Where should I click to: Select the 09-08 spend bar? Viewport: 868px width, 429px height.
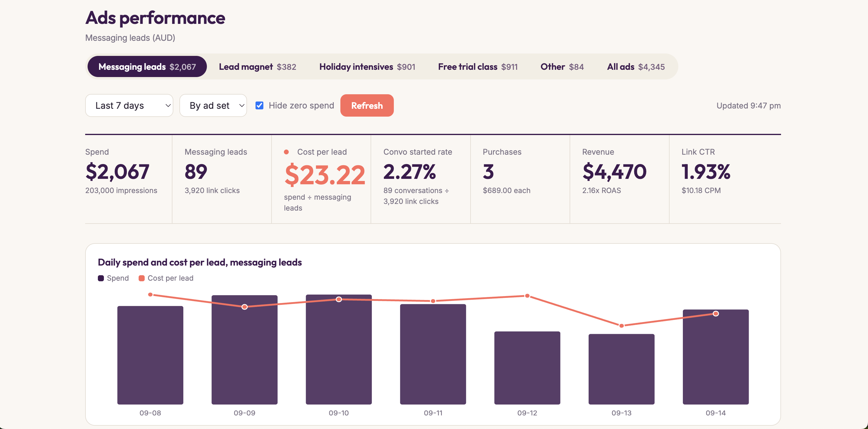[x=150, y=355]
